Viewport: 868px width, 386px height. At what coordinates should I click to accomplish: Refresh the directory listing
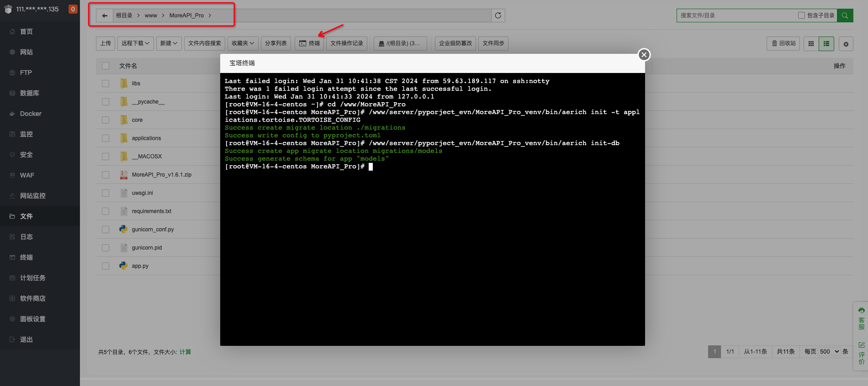pos(498,16)
